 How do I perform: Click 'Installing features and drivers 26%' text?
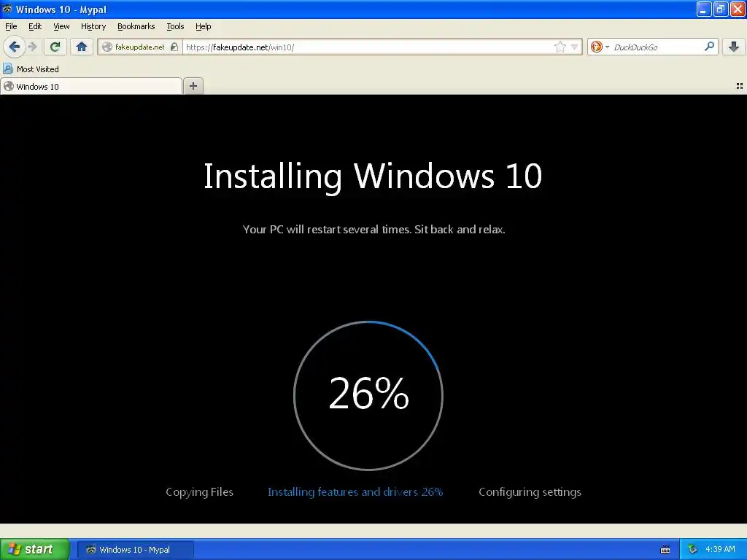355,492
